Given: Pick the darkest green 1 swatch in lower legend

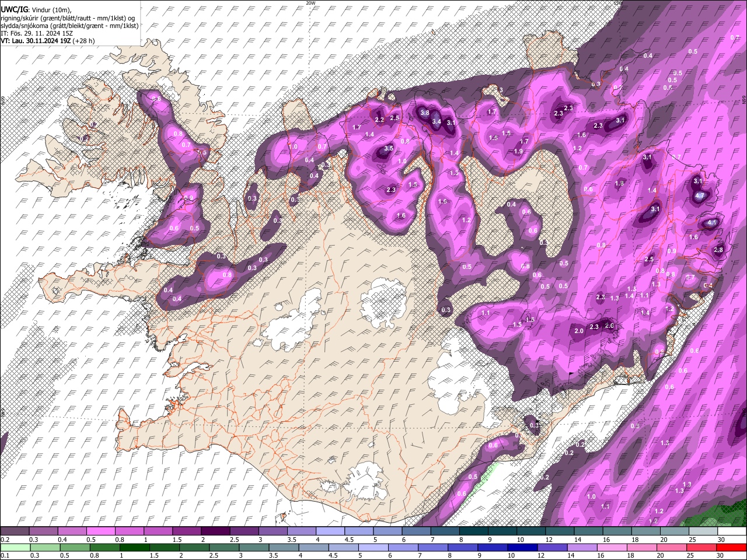Looking at the screenshot, I should tap(134, 547).
